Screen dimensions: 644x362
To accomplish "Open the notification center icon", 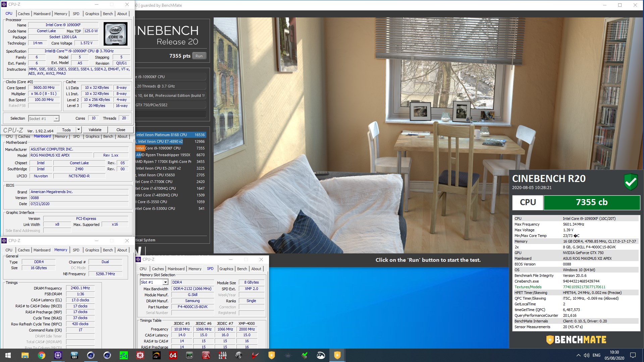I will click(633, 355).
